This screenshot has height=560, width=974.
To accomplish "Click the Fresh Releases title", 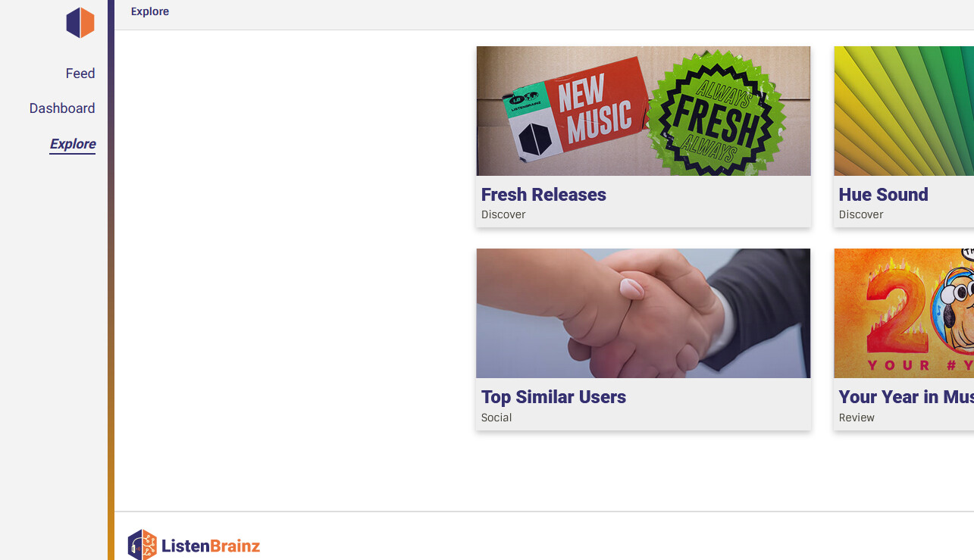I will (x=543, y=195).
